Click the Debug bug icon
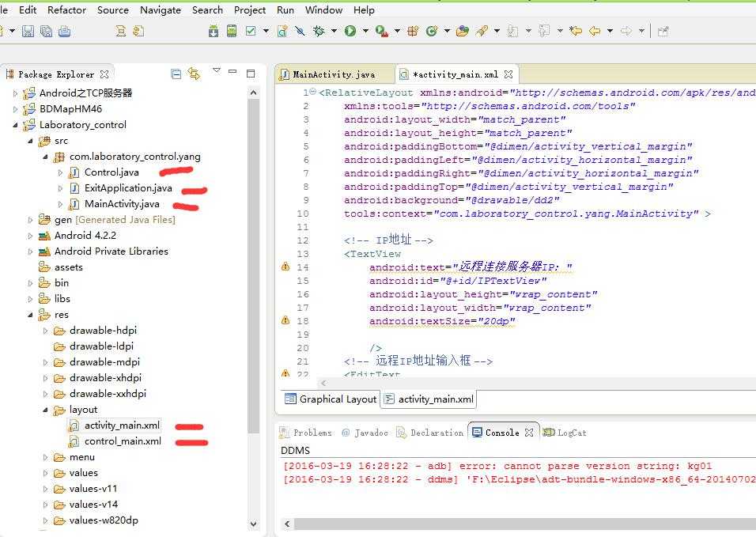 coord(319,32)
